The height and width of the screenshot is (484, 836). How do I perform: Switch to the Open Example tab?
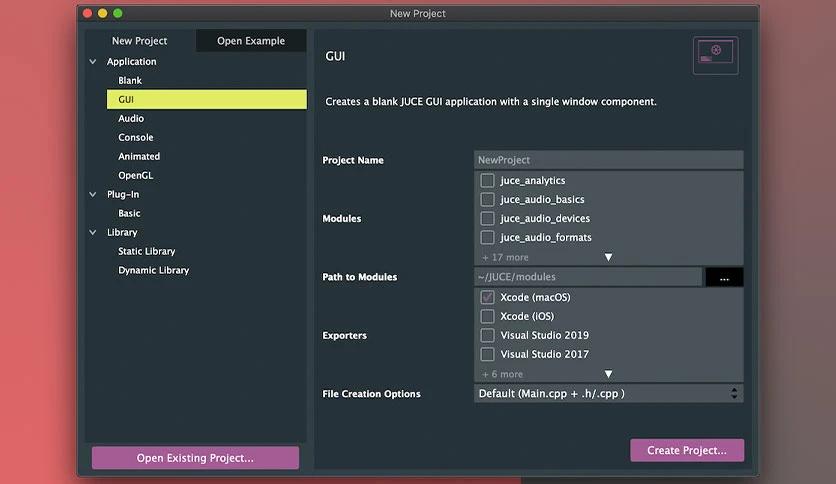point(251,41)
